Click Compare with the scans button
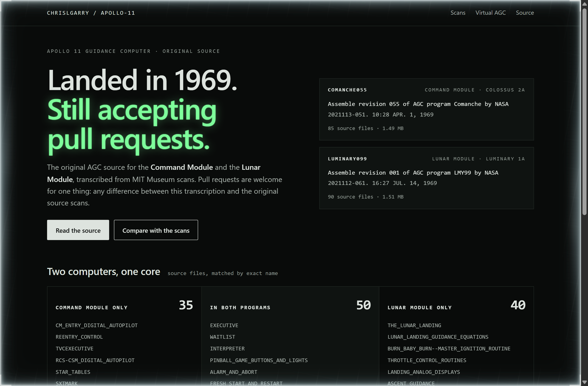Viewport: 588px width, 386px height. [156, 230]
